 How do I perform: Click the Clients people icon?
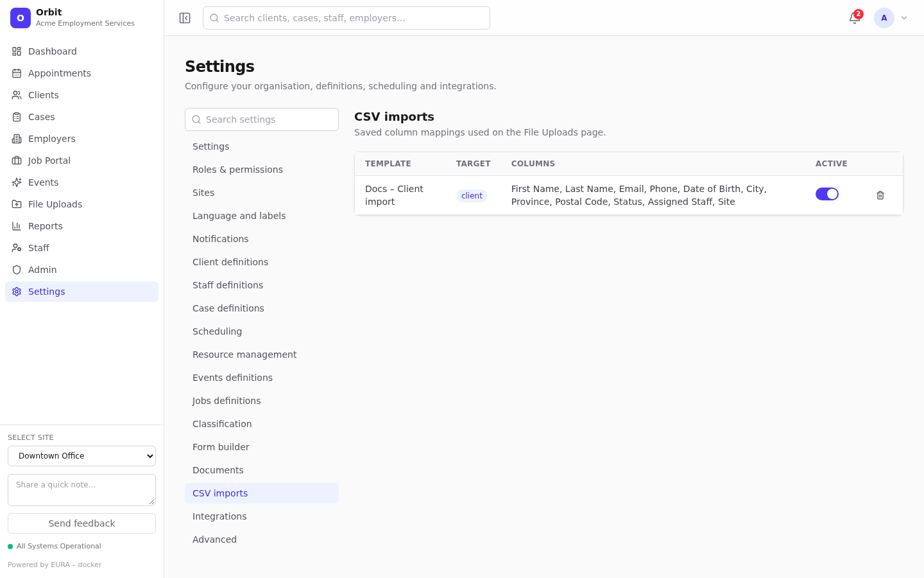coord(17,95)
